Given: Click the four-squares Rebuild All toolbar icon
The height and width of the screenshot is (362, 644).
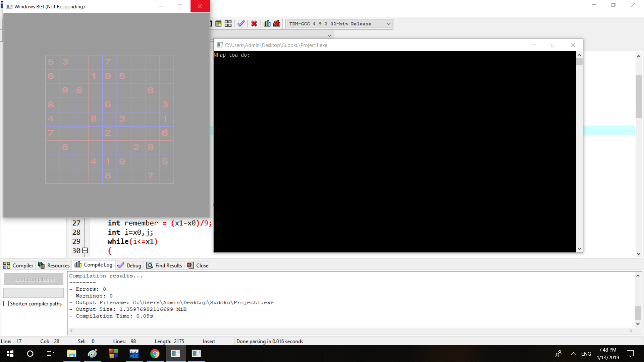Looking at the screenshot, I should point(228,23).
